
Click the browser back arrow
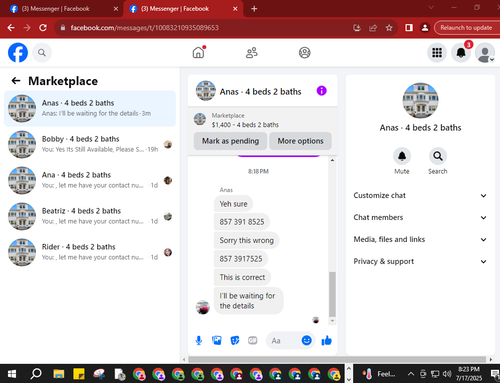11,28
